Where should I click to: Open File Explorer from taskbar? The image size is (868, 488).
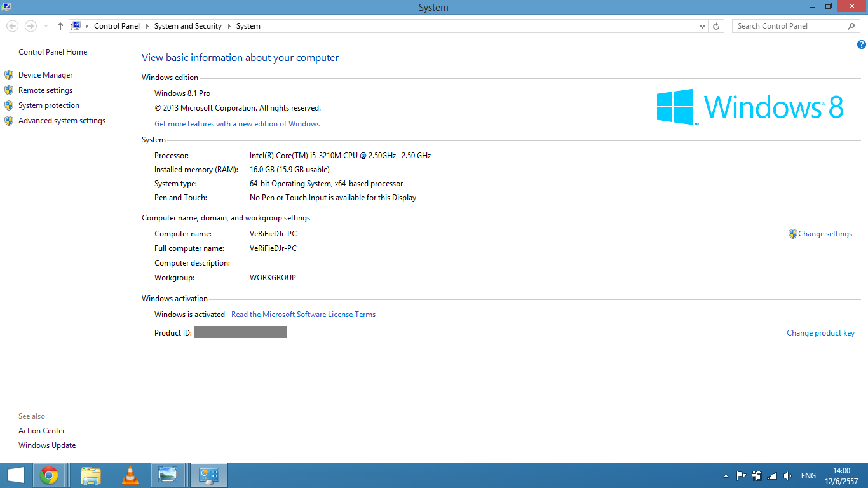(x=91, y=475)
